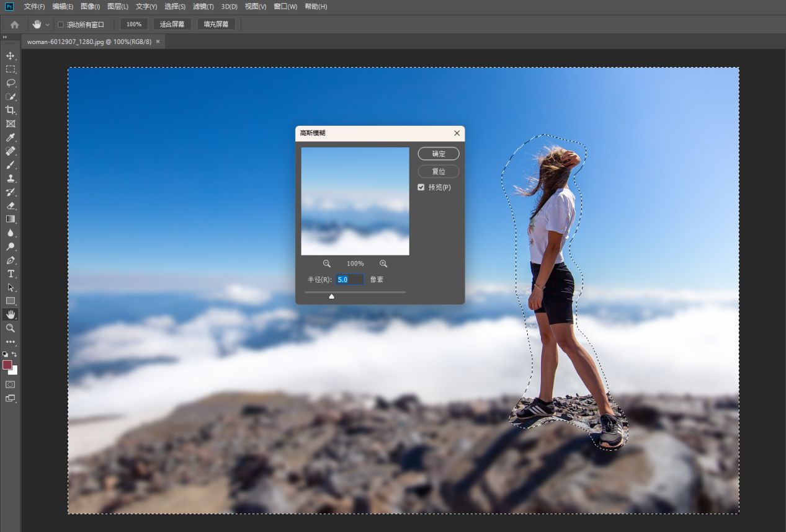Toggle Quick Mask mode in the toolbar
The height and width of the screenshot is (532, 786).
pyautogui.click(x=10, y=384)
